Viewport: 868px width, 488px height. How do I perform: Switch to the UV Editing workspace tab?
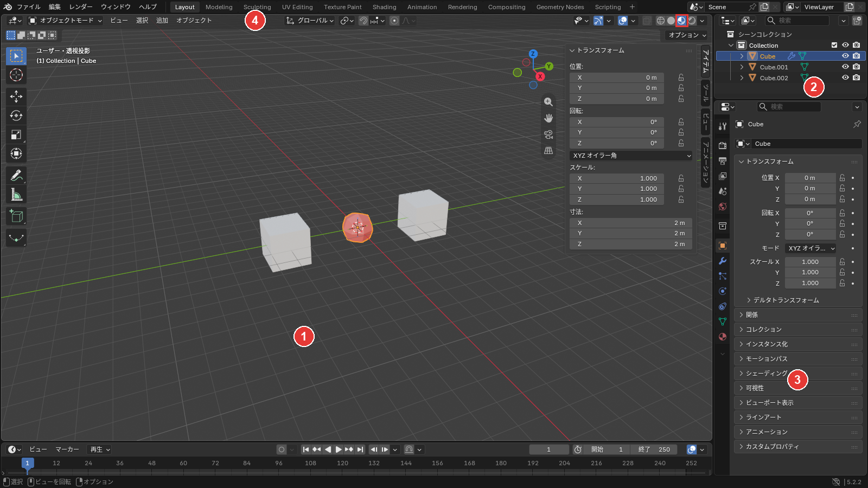click(x=297, y=7)
